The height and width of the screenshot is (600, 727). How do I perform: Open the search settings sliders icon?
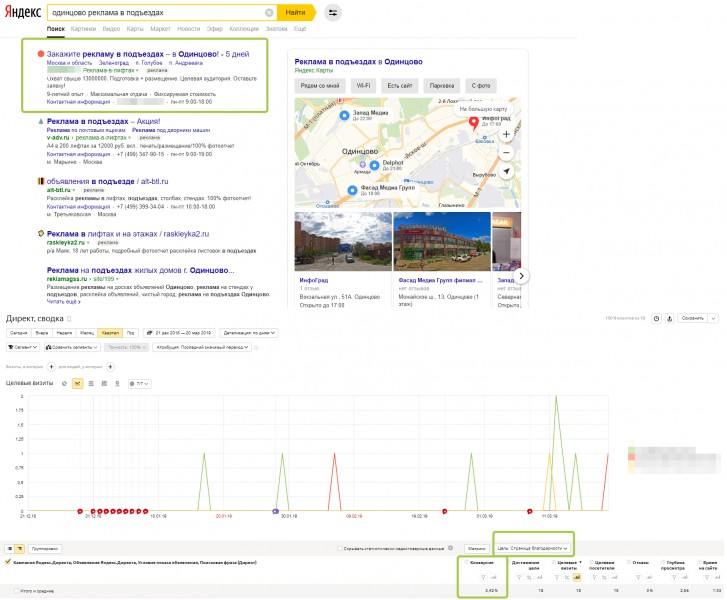pos(333,13)
